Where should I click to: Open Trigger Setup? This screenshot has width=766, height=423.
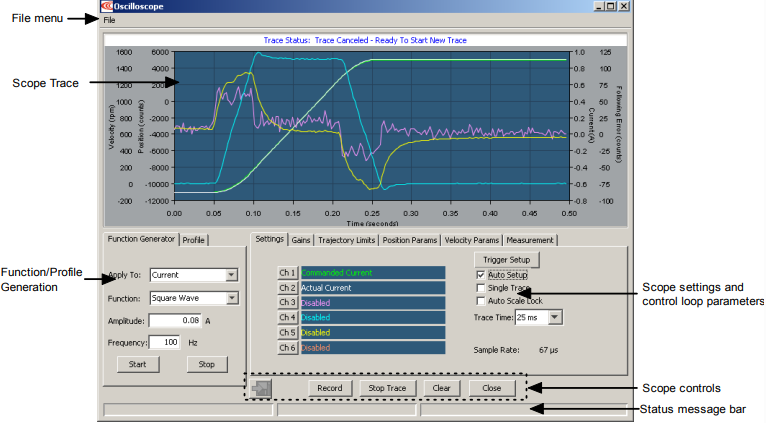(506, 260)
